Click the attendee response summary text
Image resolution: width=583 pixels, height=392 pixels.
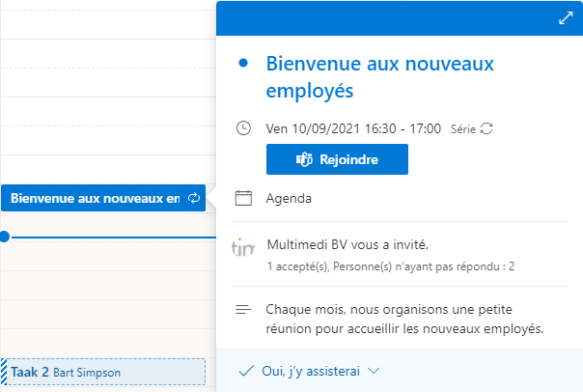(391, 266)
